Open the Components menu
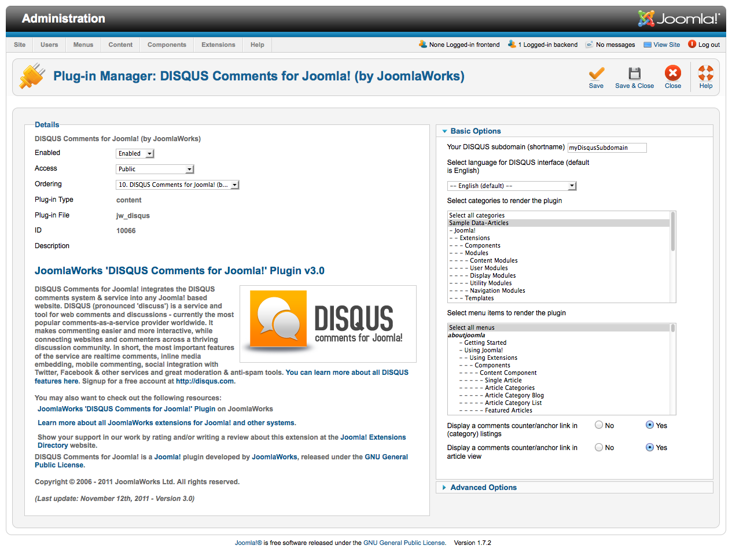This screenshot has width=732, height=560. coord(167,45)
